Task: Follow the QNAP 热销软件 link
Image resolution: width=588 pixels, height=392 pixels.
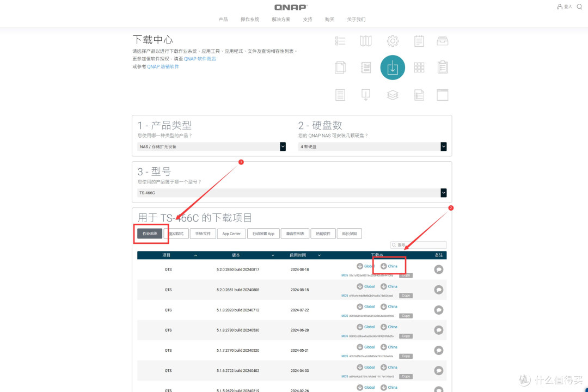Action: [x=163, y=67]
